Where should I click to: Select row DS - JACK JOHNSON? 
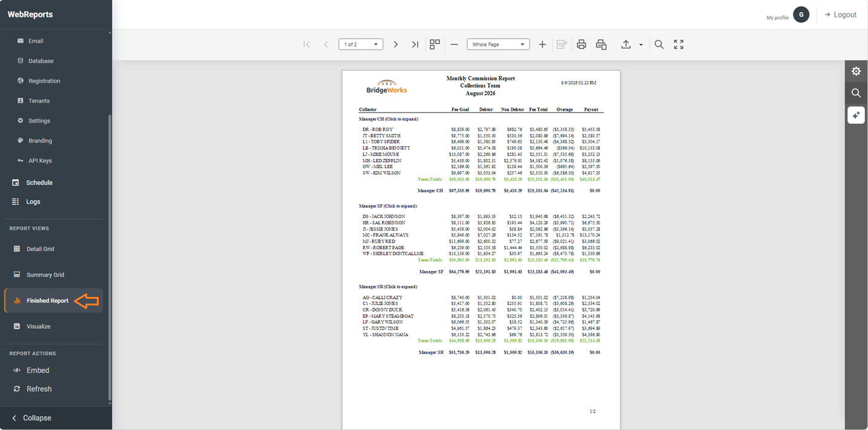481,217
